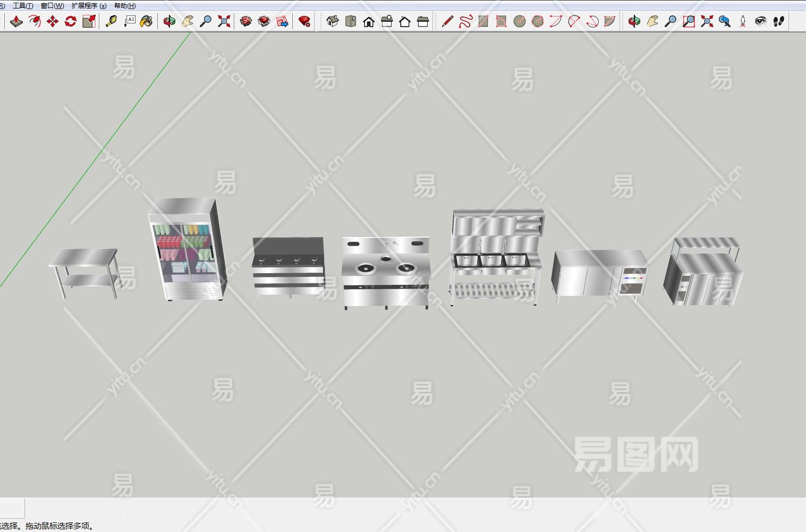Click Zoom Extents next to 3D Warehouse

tap(224, 21)
